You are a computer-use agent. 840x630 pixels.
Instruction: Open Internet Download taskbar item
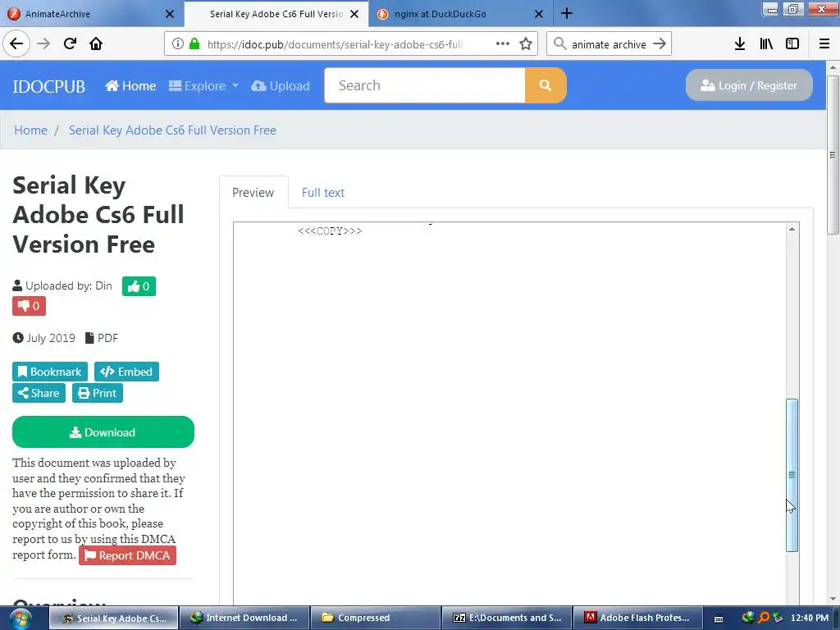click(x=244, y=618)
